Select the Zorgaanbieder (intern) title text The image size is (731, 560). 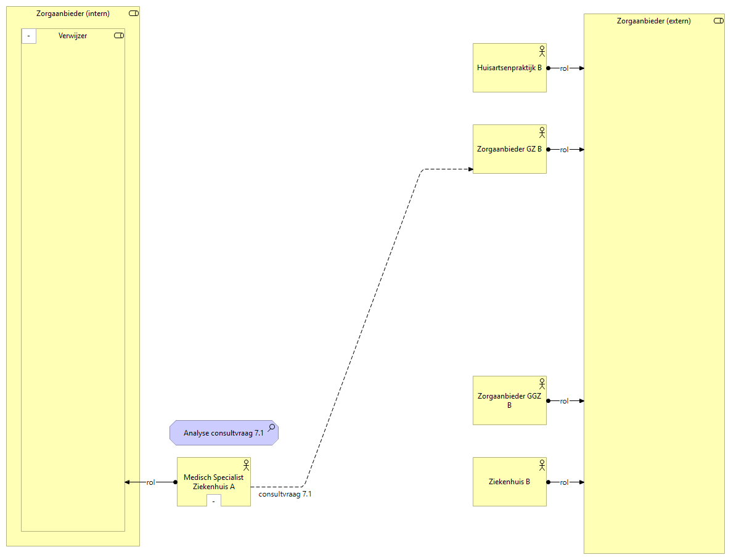[x=73, y=14]
